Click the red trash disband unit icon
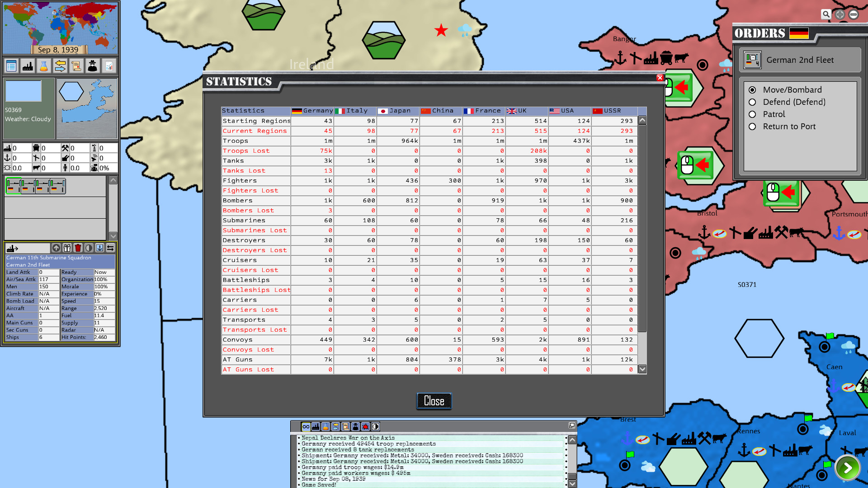The image size is (868, 488). point(78,248)
